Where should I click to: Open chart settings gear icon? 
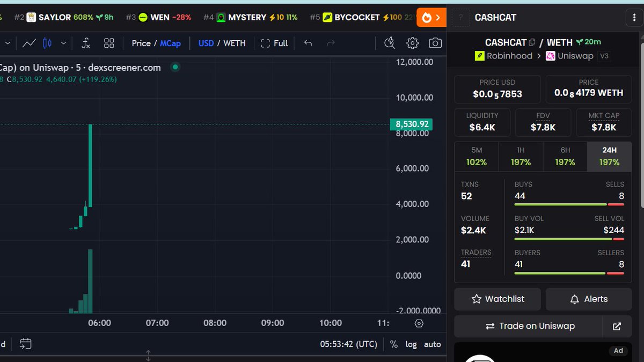pyautogui.click(x=412, y=43)
